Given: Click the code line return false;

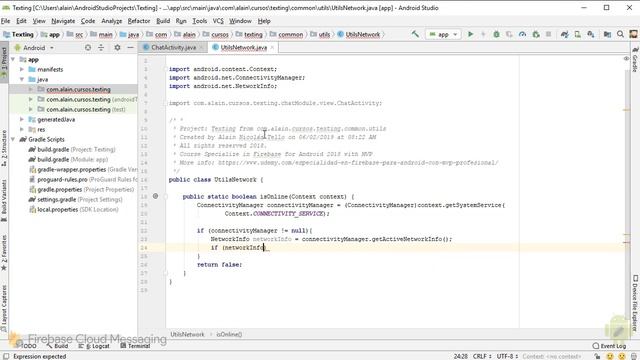Looking at the screenshot, I should [220, 265].
